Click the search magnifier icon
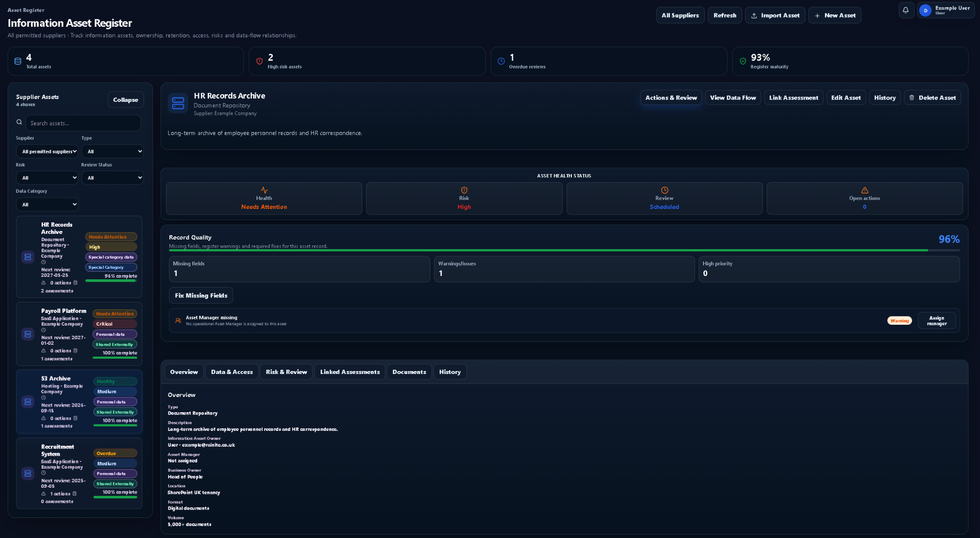The height and width of the screenshot is (538, 980). click(19, 122)
